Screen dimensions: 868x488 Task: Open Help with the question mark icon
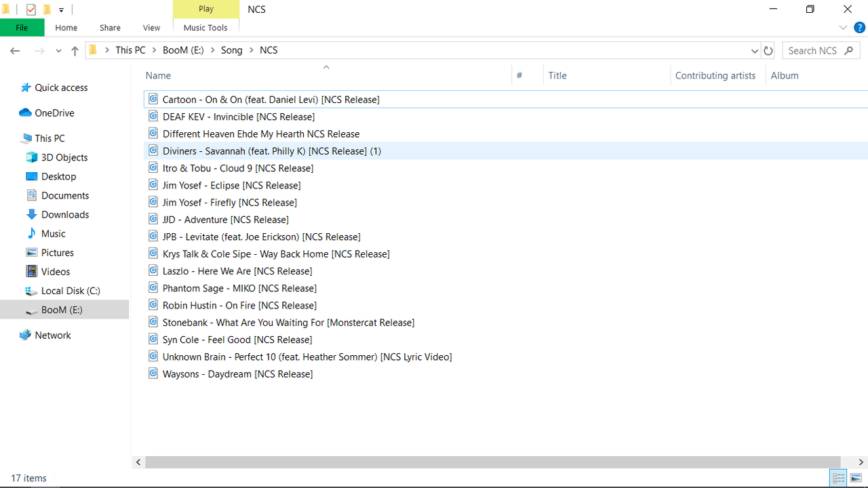click(859, 28)
